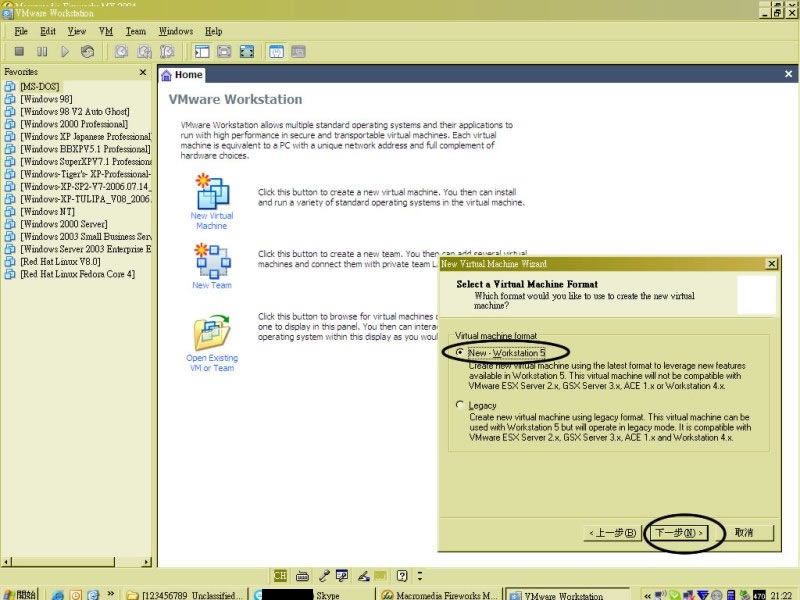Expand the Quick Launch overflow chevron
Screen dimensions: 800x600
111,593
